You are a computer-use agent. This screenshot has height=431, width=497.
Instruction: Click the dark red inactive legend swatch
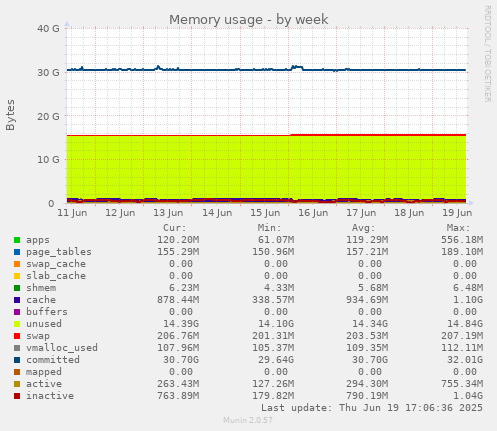point(17,396)
